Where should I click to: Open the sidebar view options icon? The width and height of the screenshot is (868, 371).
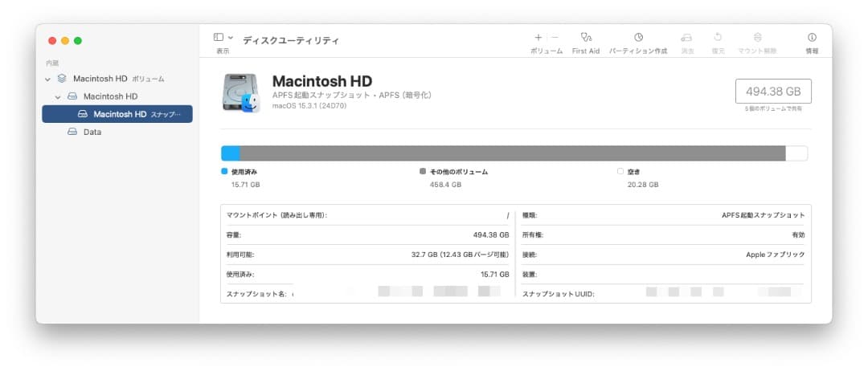point(219,37)
